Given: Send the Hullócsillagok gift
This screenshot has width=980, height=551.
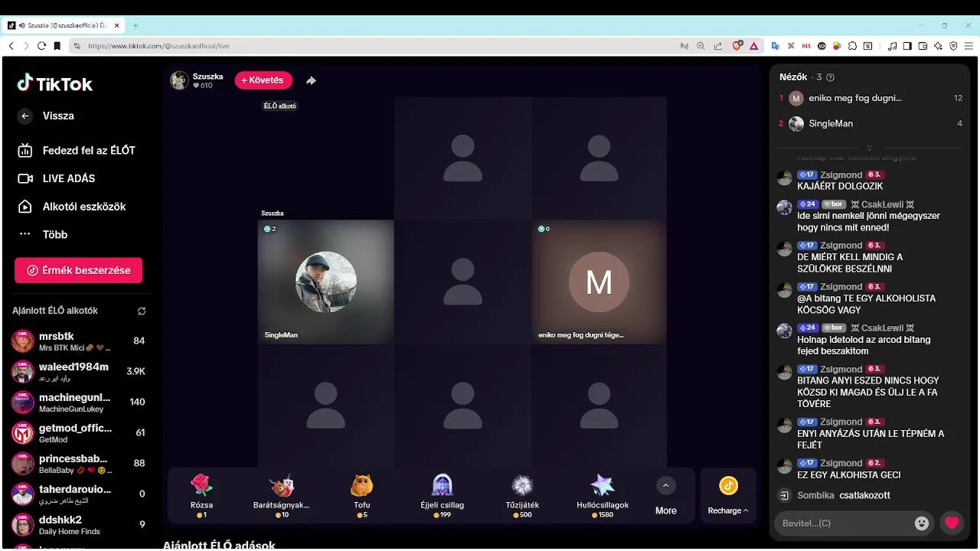Looking at the screenshot, I should pyautogui.click(x=603, y=495).
